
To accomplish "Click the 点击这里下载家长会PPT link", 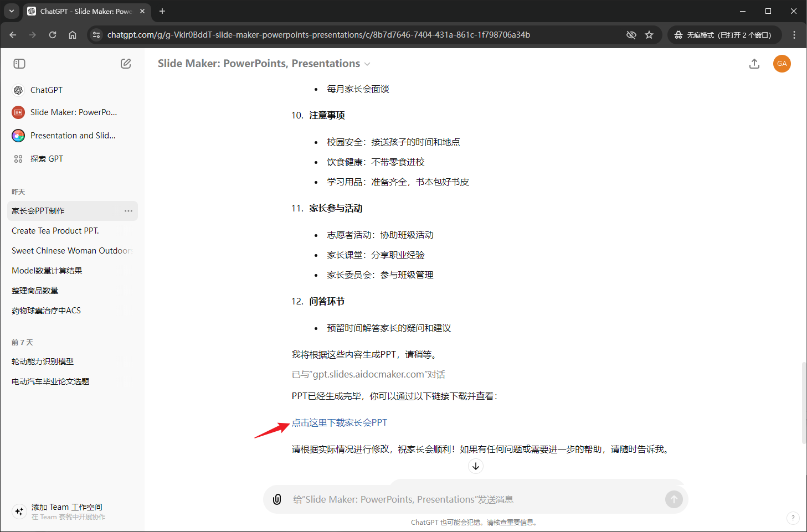I will point(339,422).
